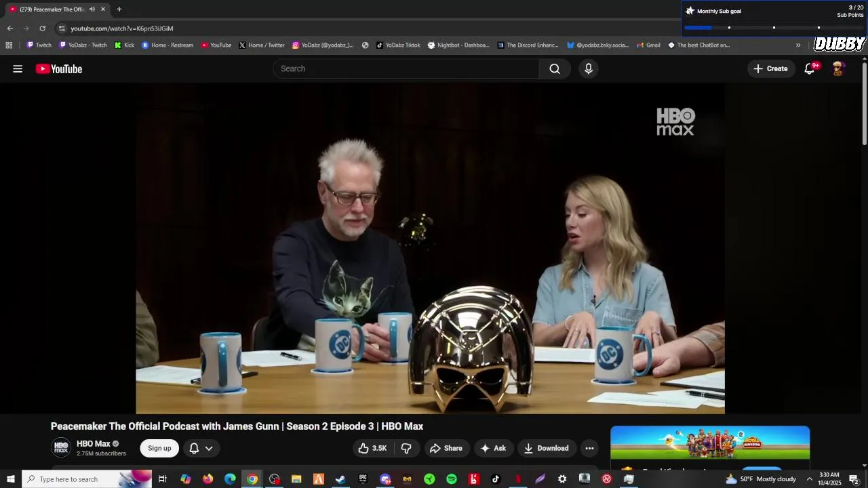Image resolution: width=868 pixels, height=488 pixels.
Task: Click the video title text
Action: (237, 426)
